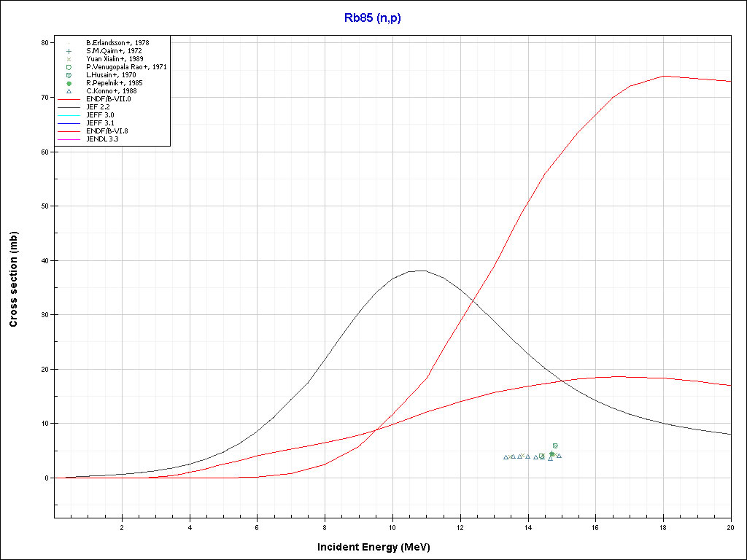Screen dimensions: 747x560
Task: Click the Incident Energy (MeV) axis label
Action: 379,547
